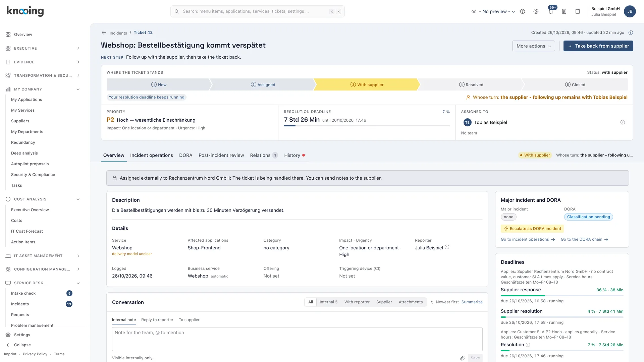The height and width of the screenshot is (362, 644).
Task: Open the clipboard icon in header
Action: [x=578, y=11]
